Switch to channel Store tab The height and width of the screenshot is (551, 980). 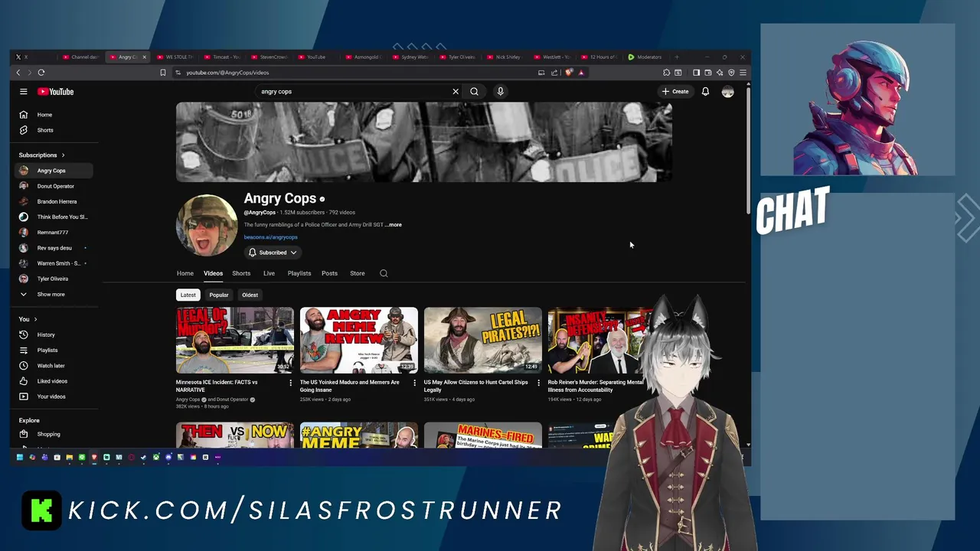pyautogui.click(x=358, y=273)
